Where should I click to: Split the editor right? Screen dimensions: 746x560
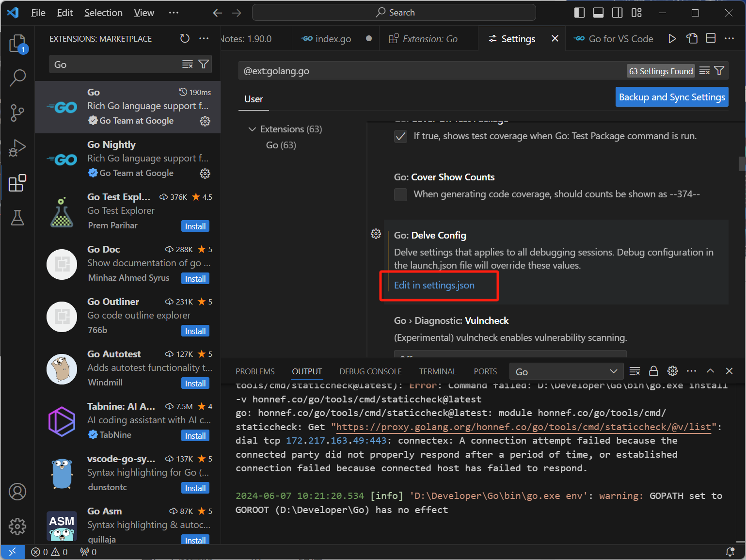click(x=711, y=38)
